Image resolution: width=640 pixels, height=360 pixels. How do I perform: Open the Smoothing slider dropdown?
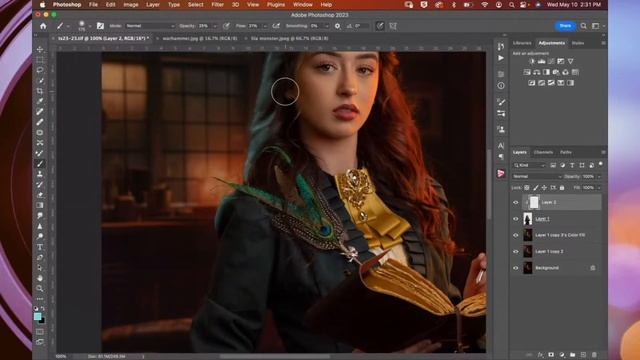(327, 26)
